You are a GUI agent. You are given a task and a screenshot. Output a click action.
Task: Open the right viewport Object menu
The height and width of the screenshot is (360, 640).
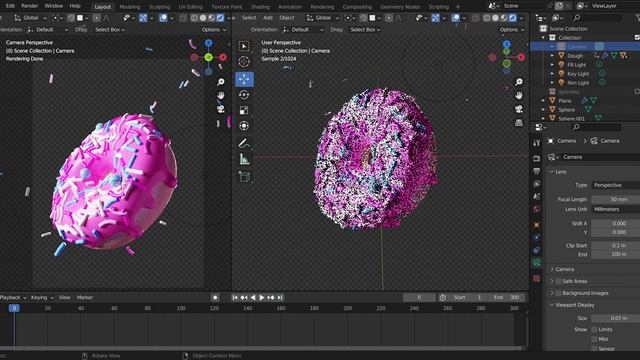[287, 18]
